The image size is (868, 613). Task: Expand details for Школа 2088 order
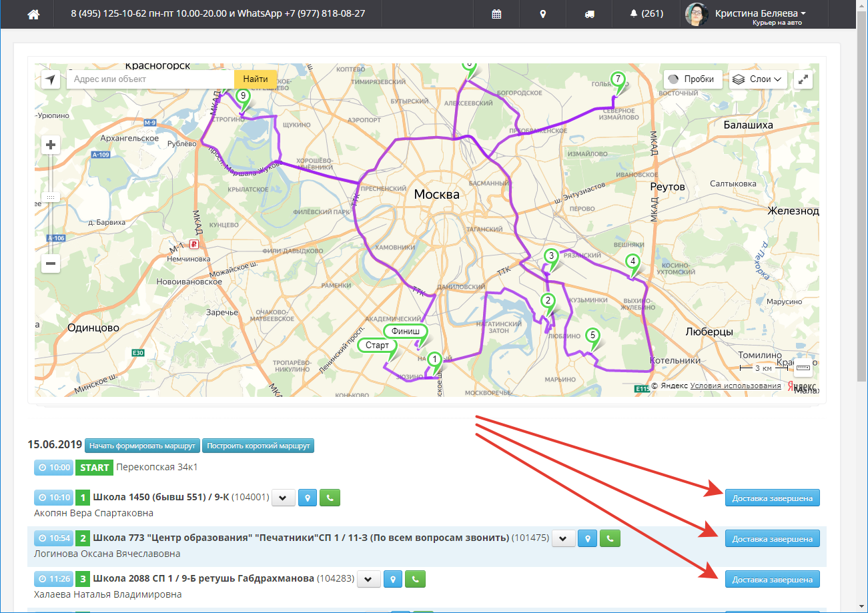pos(369,579)
